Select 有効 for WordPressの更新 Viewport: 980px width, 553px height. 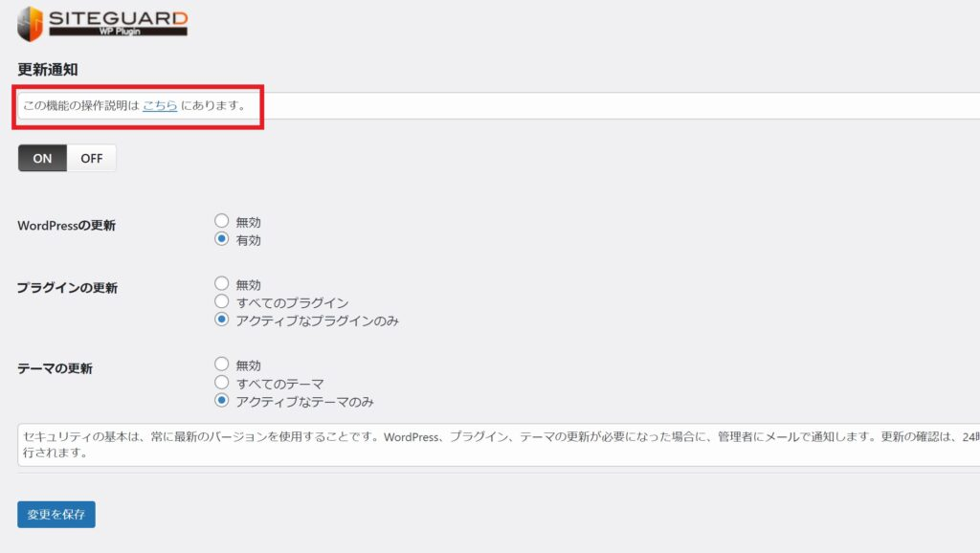(222, 239)
